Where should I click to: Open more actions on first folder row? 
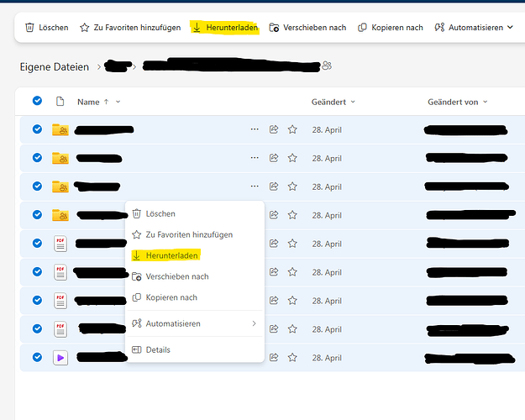pos(255,129)
